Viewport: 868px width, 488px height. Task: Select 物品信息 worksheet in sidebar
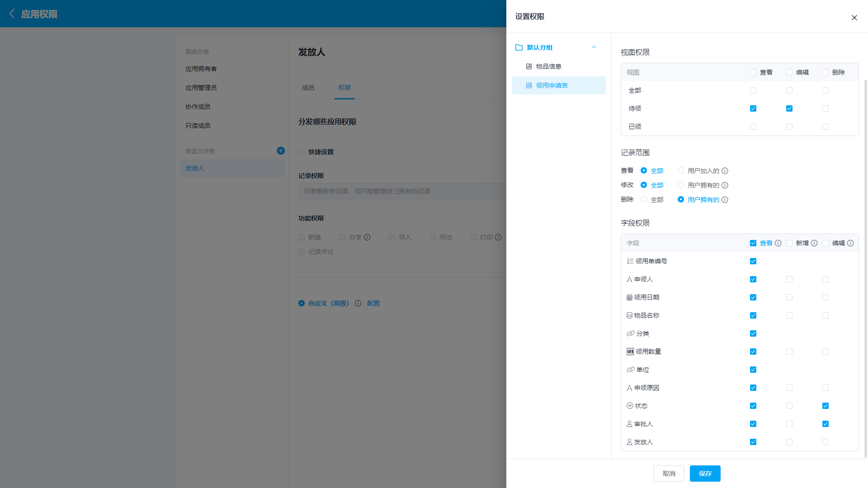click(559, 66)
